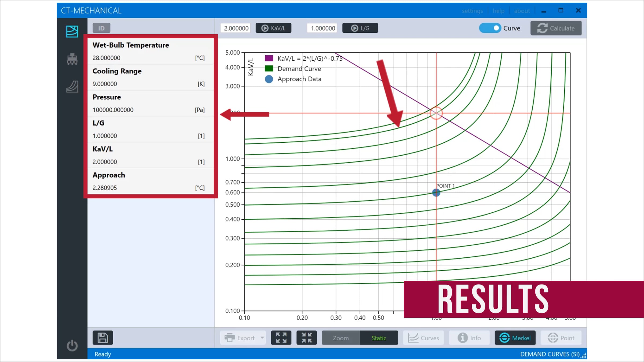Click the Curves button
The width and height of the screenshot is (644, 362).
pyautogui.click(x=423, y=338)
